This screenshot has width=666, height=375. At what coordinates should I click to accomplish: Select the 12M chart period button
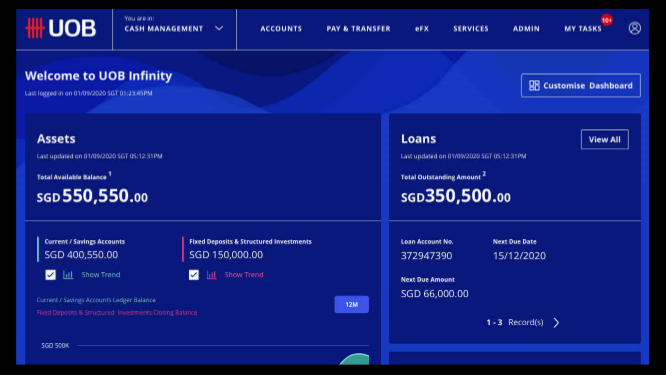coord(351,305)
